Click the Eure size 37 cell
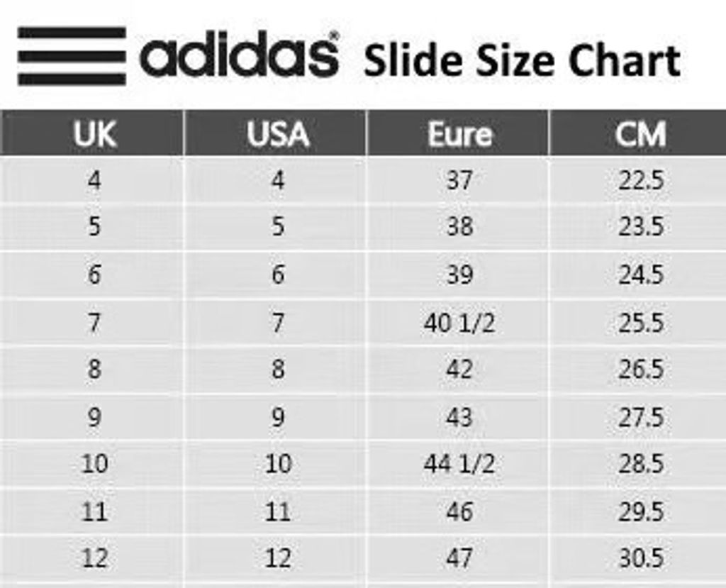 click(459, 181)
